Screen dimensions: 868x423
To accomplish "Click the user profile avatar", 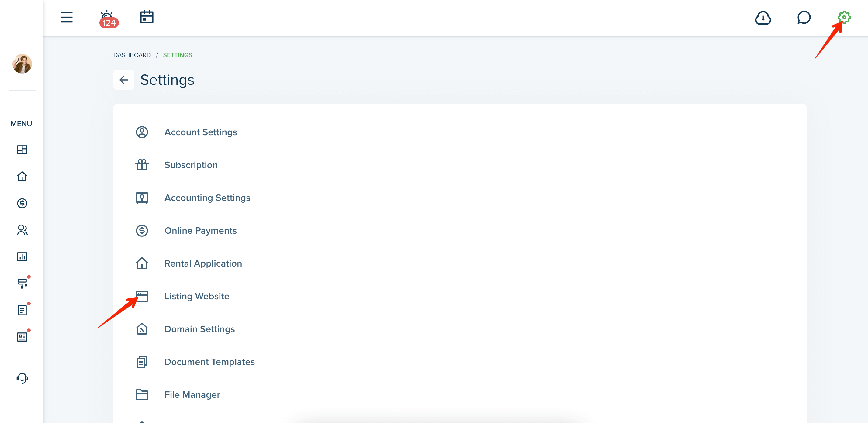I will coord(22,64).
